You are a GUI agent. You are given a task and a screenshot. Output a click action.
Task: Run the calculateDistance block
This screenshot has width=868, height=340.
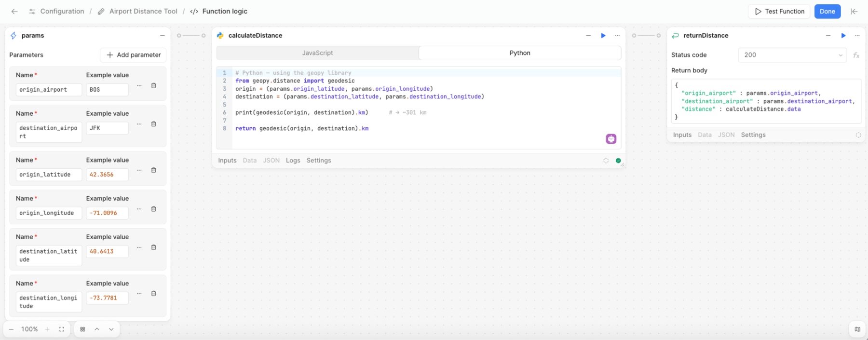pyautogui.click(x=603, y=36)
